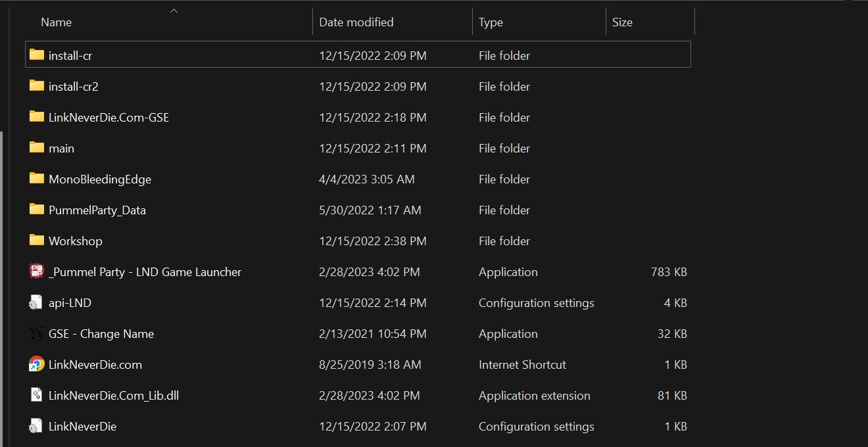This screenshot has height=447, width=868.
Task: Select the install-cr folder icon
Action: (x=37, y=55)
